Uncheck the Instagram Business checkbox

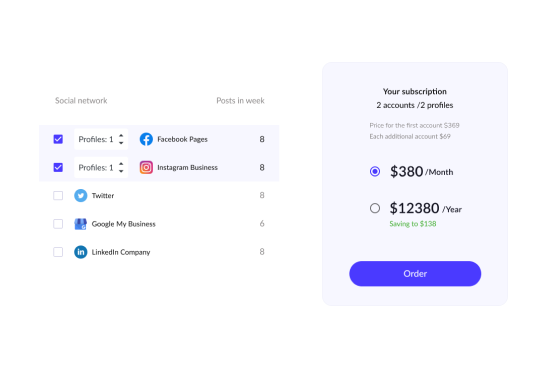click(58, 167)
